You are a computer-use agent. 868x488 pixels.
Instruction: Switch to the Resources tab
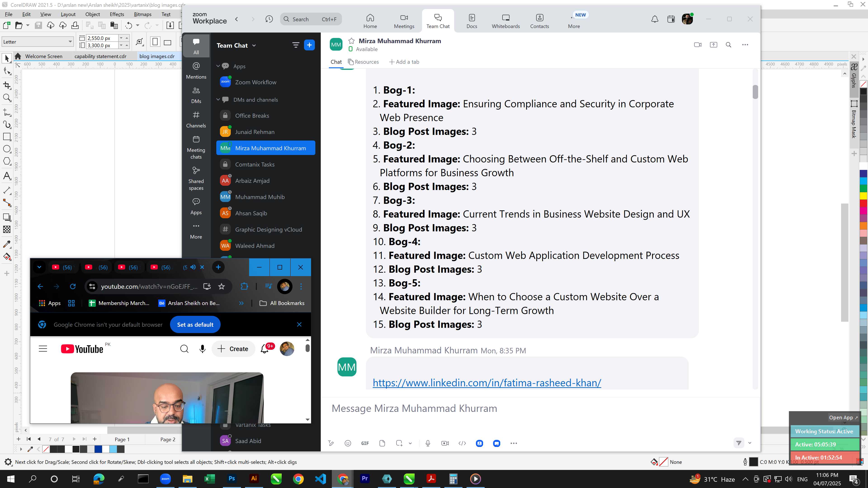(x=363, y=62)
